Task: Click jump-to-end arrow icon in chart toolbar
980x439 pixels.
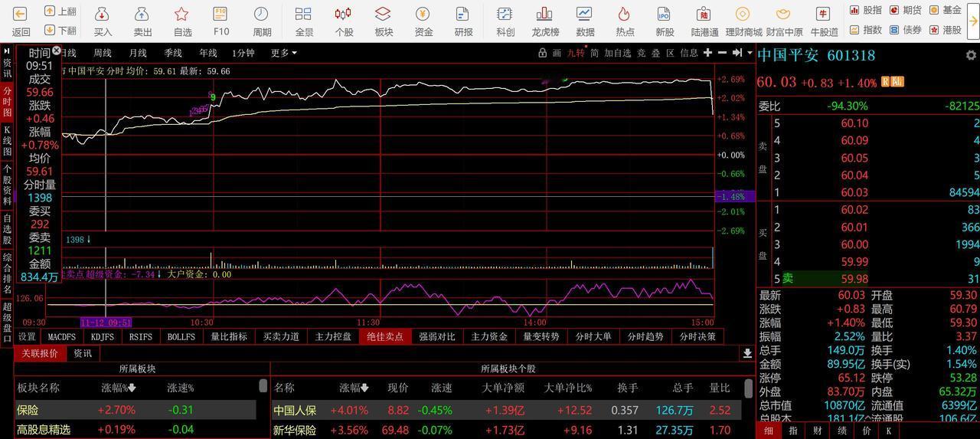Action: (737, 53)
